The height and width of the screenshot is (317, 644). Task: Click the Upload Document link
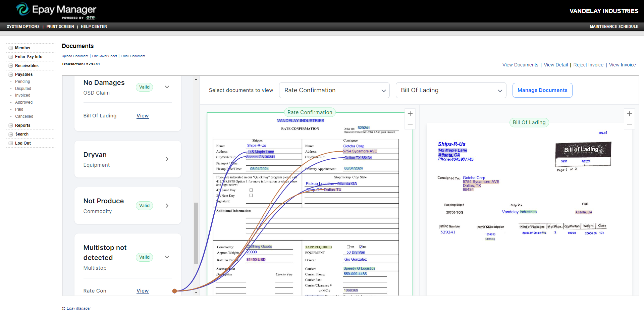pos(75,56)
